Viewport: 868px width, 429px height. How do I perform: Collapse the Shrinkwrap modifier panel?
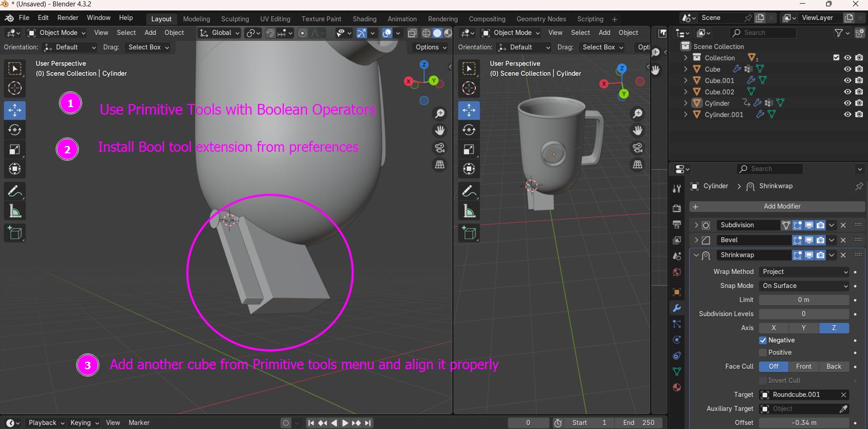[696, 255]
